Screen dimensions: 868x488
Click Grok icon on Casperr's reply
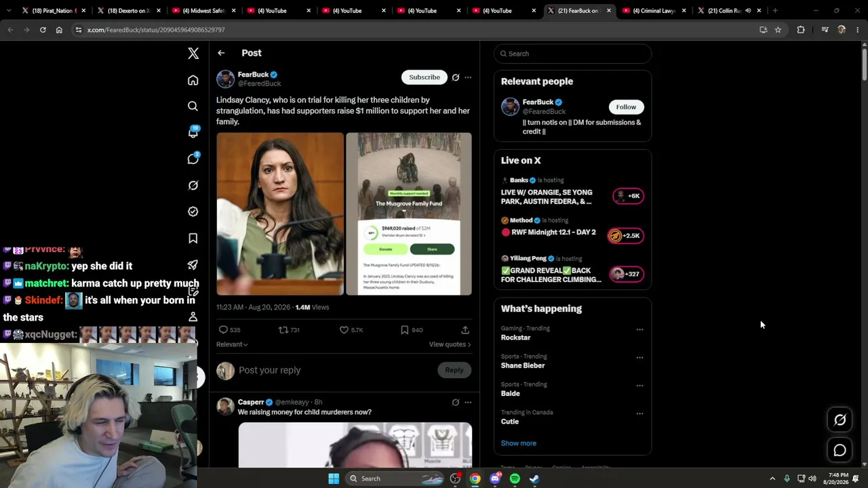point(456,403)
